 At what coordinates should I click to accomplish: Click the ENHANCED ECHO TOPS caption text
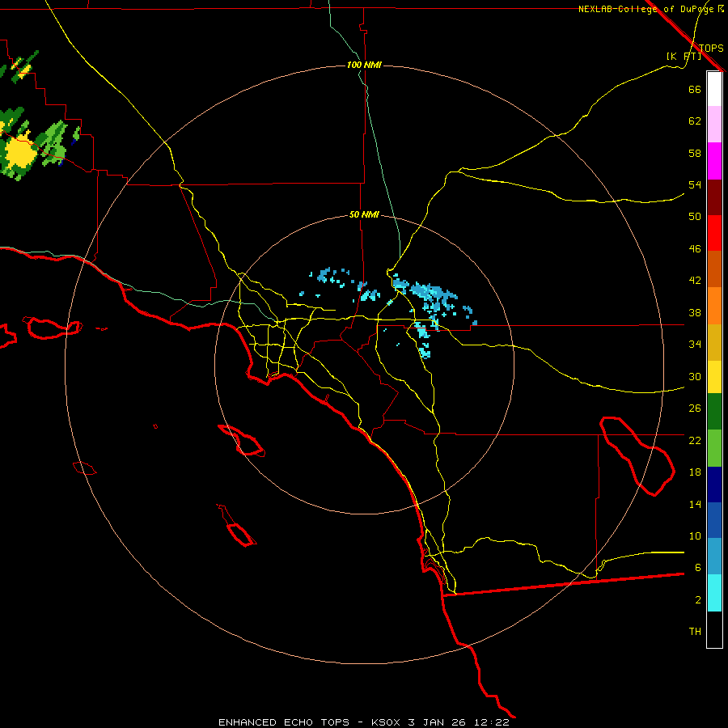click(x=283, y=722)
